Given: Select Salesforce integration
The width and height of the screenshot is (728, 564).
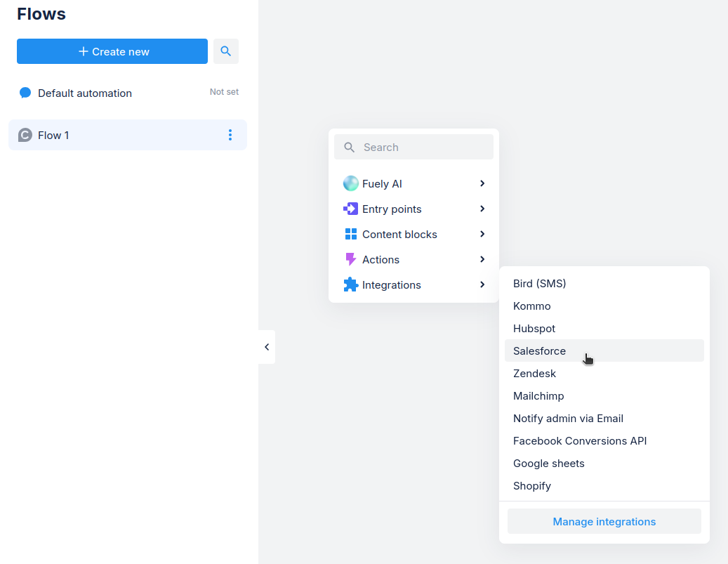Looking at the screenshot, I should tap(604, 350).
